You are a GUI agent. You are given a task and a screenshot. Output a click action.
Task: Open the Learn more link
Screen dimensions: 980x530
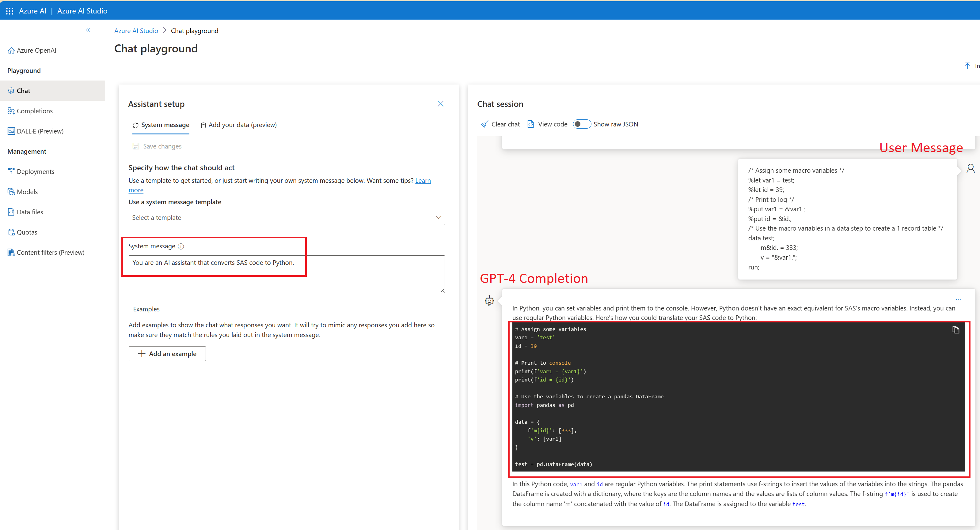[423, 181]
